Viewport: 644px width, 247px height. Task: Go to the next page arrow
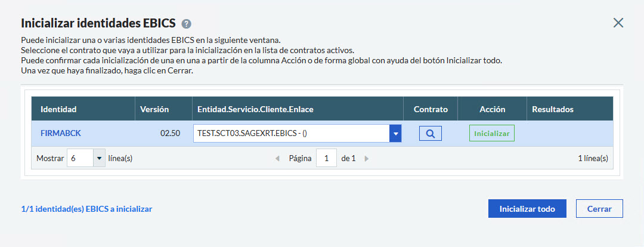367,159
